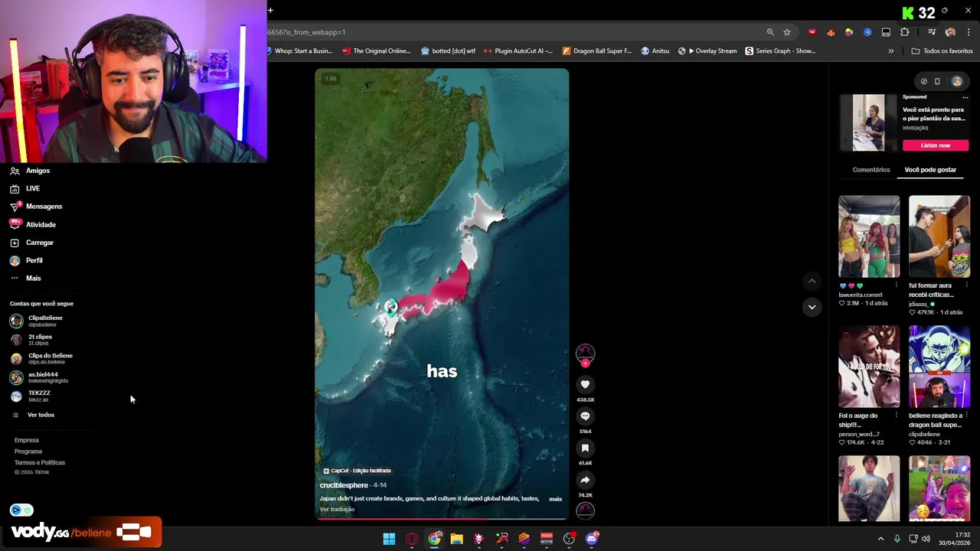Open the Anitsu bookmark
Screen dimensions: 980x551
coord(655,51)
